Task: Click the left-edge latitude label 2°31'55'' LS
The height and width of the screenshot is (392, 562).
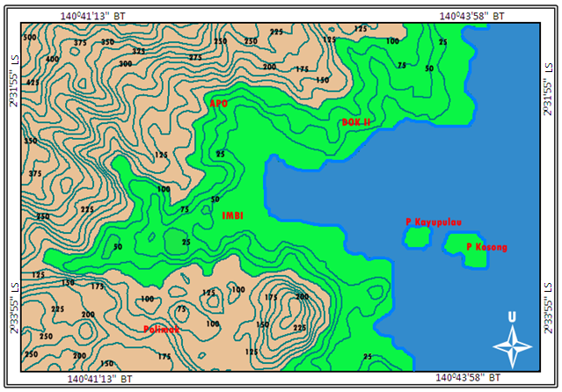Action: 14,81
